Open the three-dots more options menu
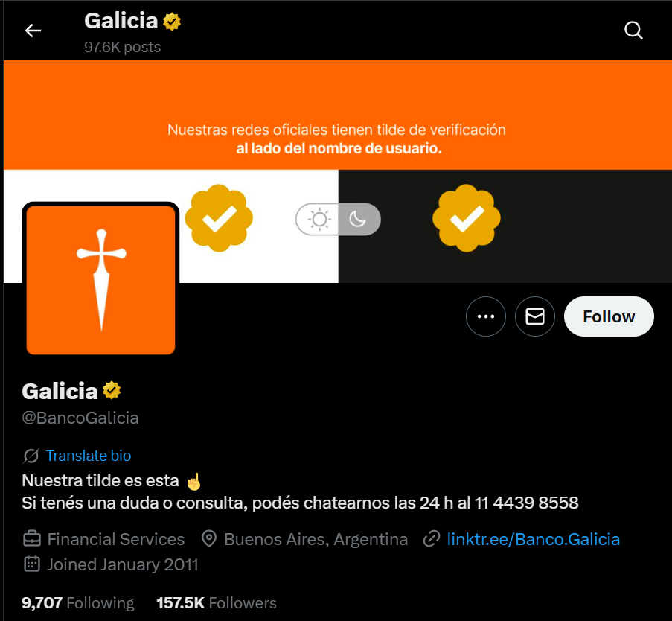Image resolution: width=672 pixels, height=621 pixels. point(485,316)
